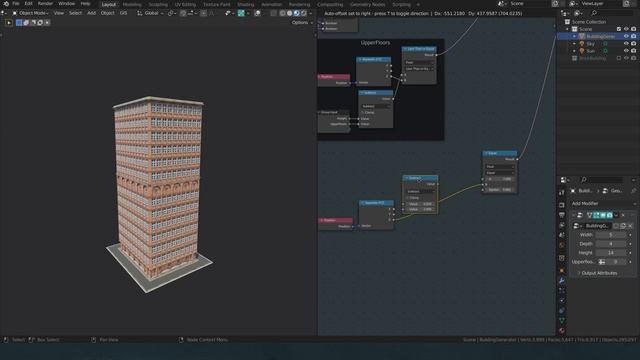
Task: Open the Object properties tab
Action: pyautogui.click(x=562, y=271)
